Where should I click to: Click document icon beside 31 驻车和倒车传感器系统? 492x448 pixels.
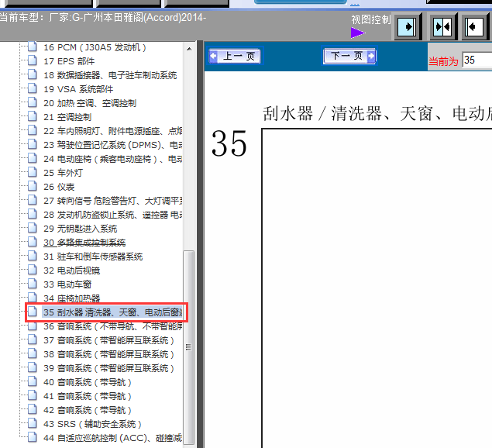click(33, 256)
